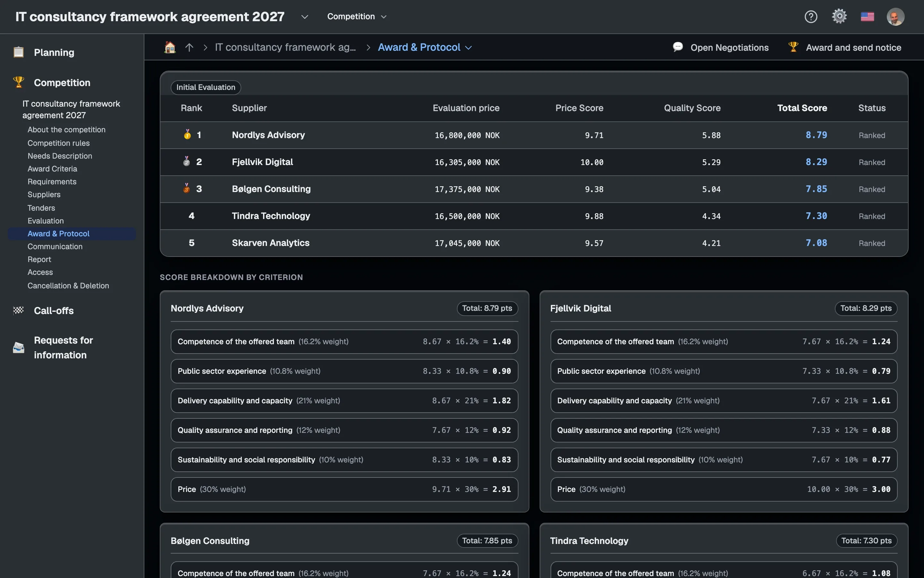Open the user profile avatar

tap(895, 17)
